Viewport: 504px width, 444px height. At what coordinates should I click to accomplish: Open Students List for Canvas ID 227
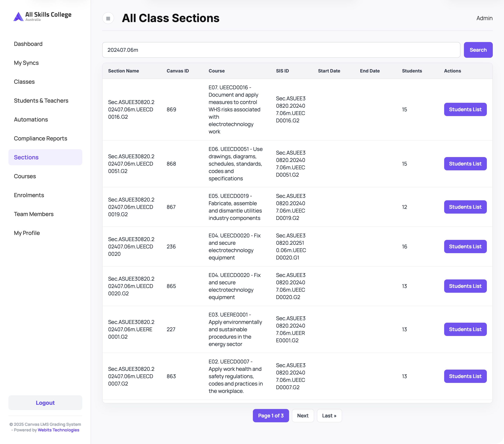pyautogui.click(x=465, y=329)
